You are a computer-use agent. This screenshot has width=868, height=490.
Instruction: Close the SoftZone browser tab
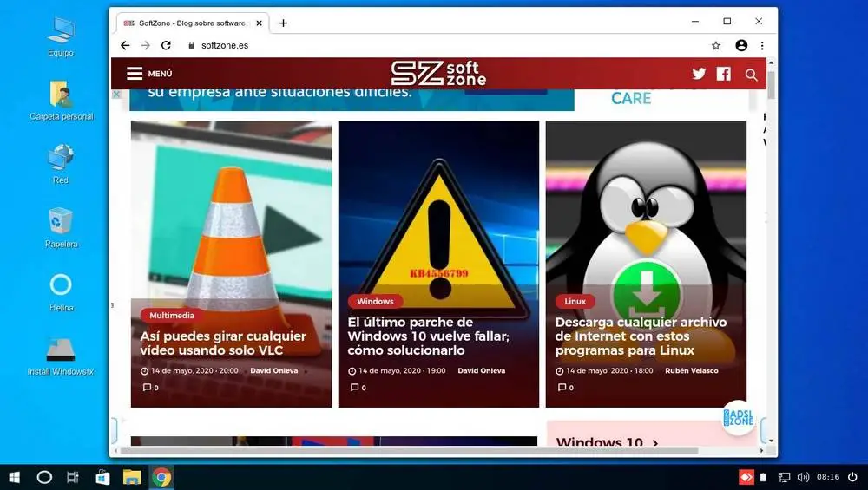(x=259, y=23)
